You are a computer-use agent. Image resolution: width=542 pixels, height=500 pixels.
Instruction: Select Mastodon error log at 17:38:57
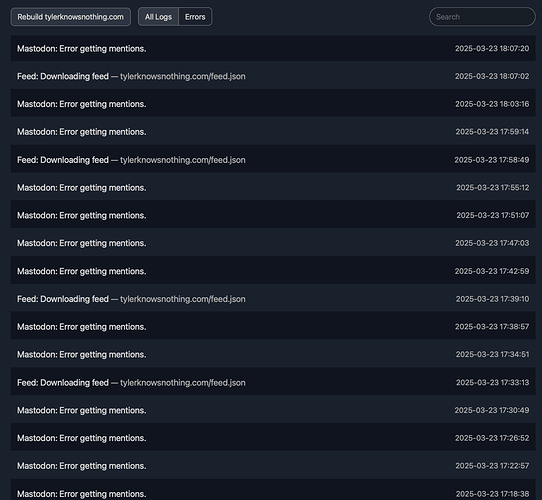273,327
